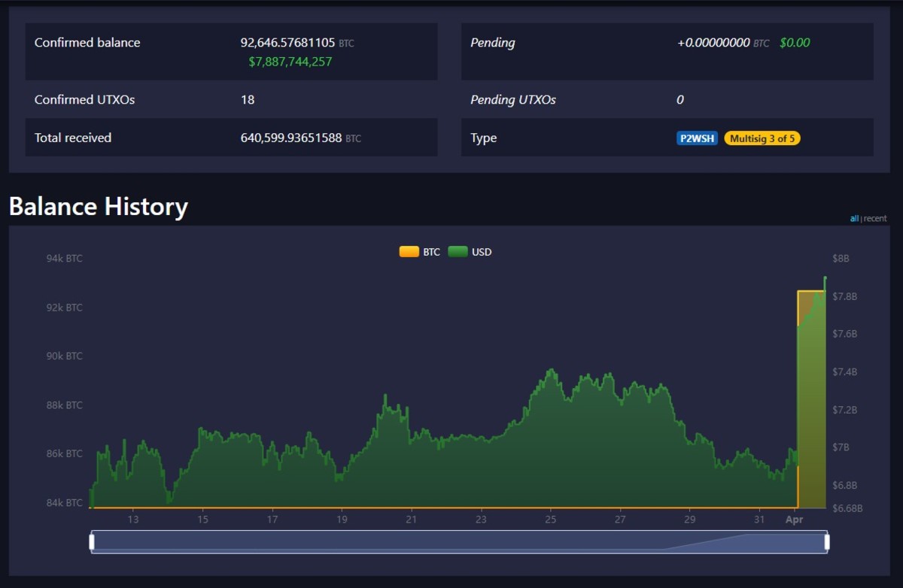The width and height of the screenshot is (903, 588).
Task: Click the 'Apr' label on chart x-axis
Action: [794, 520]
